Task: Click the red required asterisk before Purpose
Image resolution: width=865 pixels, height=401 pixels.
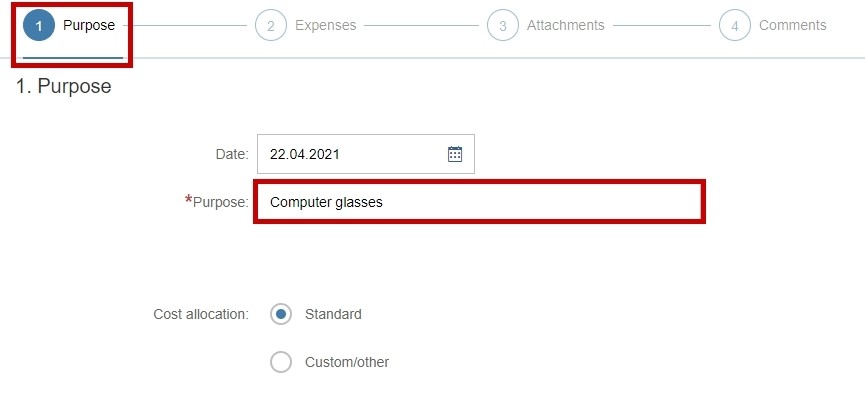Action: tap(189, 200)
